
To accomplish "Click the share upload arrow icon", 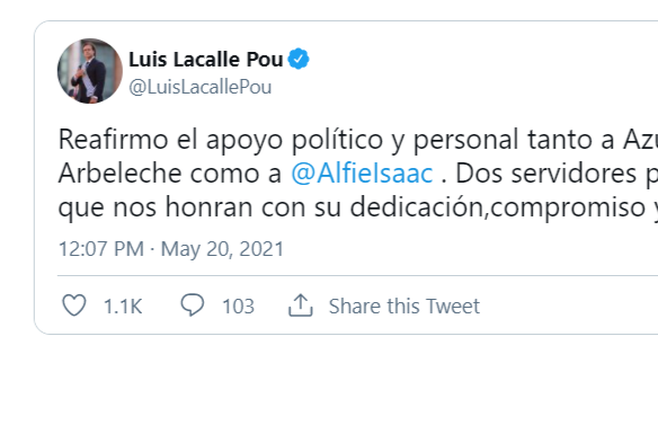I will 300,305.
